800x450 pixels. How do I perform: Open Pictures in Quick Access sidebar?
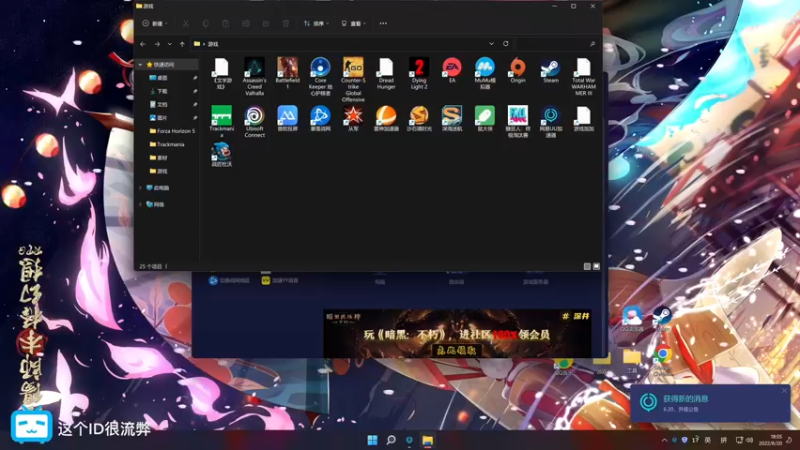(x=158, y=118)
